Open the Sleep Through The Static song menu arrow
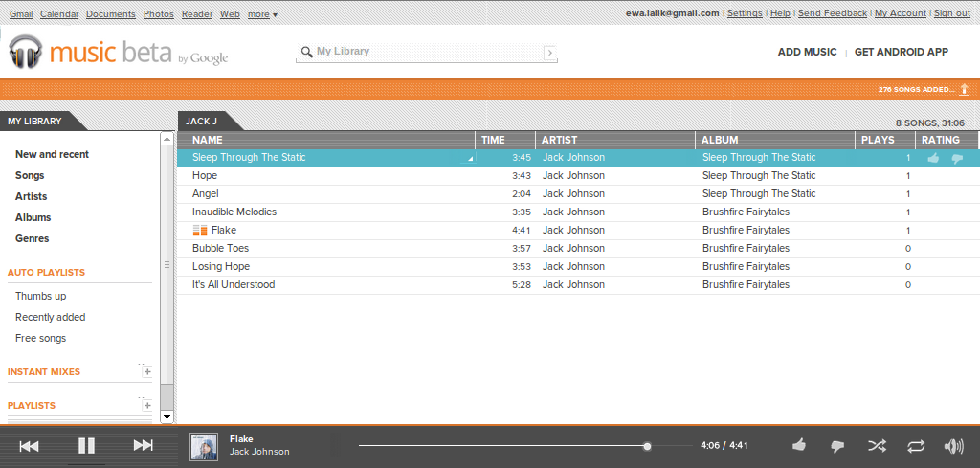The image size is (980, 468). coord(471,159)
